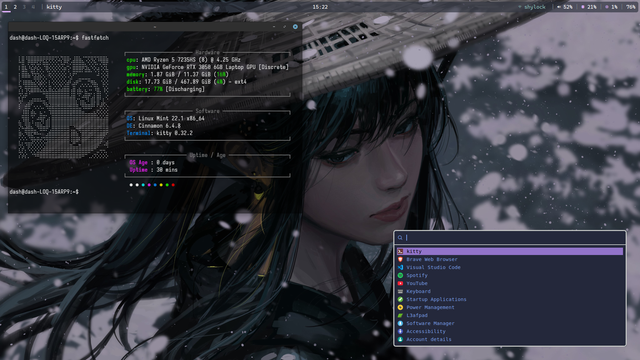Switch to workspace 3 in top bar
Viewport: 640px width, 360px height.
[24, 7]
